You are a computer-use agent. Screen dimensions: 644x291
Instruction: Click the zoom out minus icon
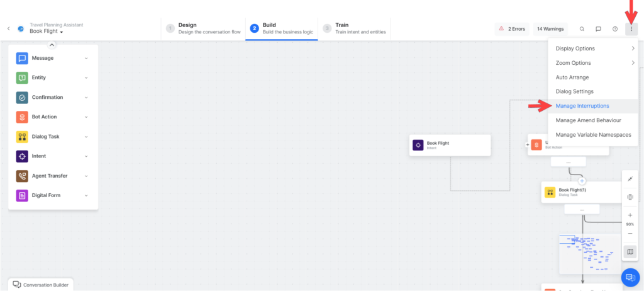click(x=630, y=234)
